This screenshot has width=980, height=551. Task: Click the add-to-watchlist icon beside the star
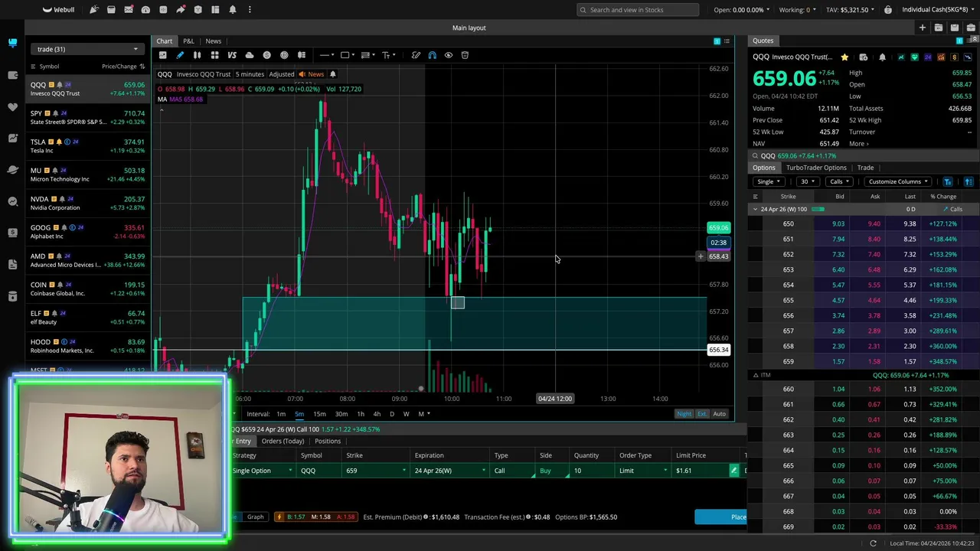coord(863,57)
